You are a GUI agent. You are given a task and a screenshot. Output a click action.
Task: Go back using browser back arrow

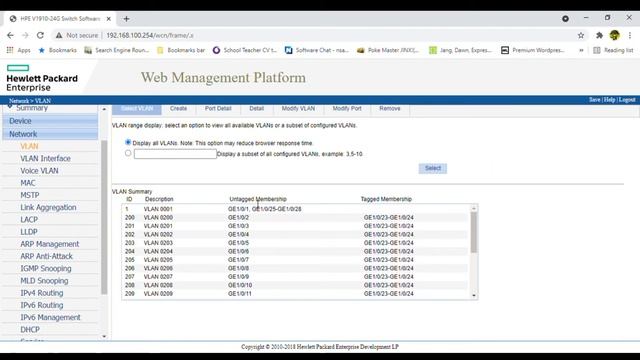pyautogui.click(x=10, y=36)
